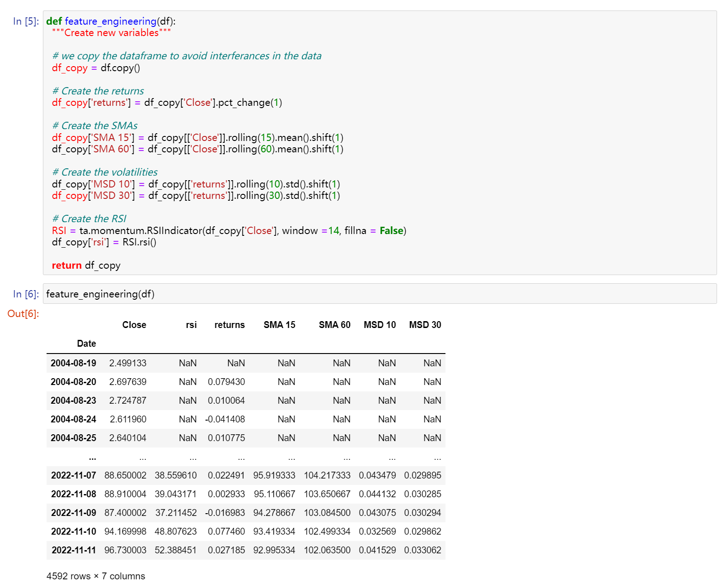Viewport: 728px width, 588px height.
Task: Click the RSIIndicator code line
Action: pyautogui.click(x=229, y=231)
